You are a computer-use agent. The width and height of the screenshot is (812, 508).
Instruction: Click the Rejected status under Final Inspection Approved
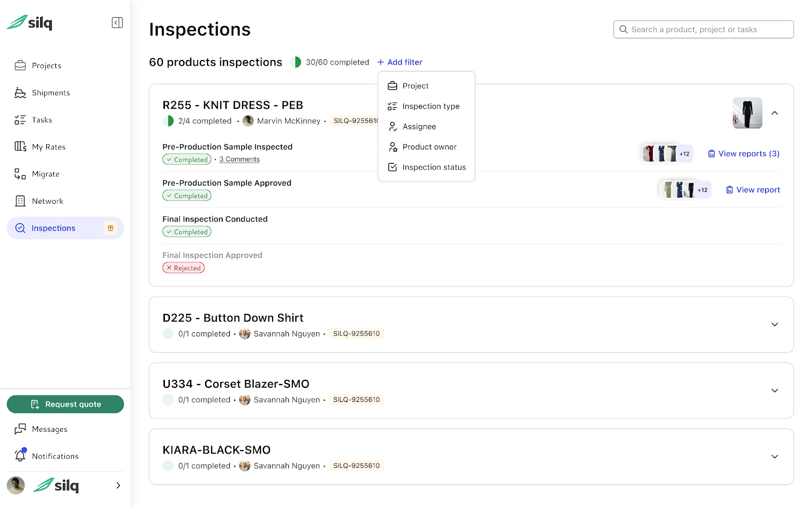[x=183, y=268]
